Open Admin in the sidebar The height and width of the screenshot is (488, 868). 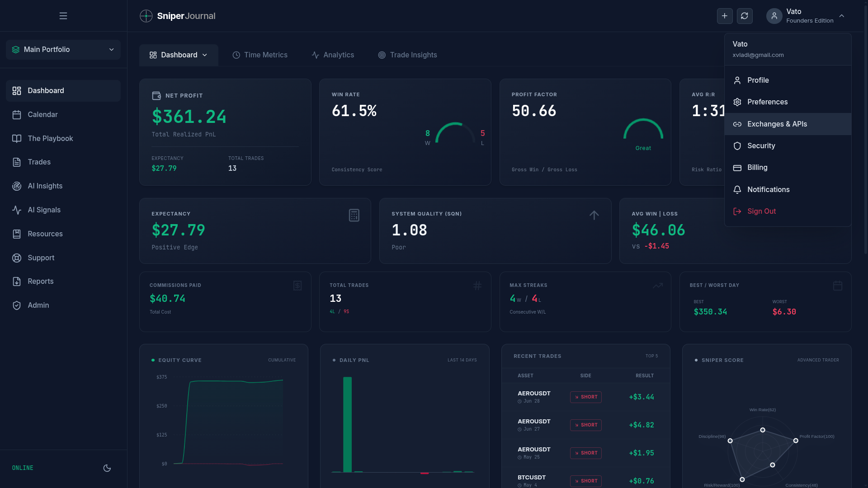[x=63, y=305]
